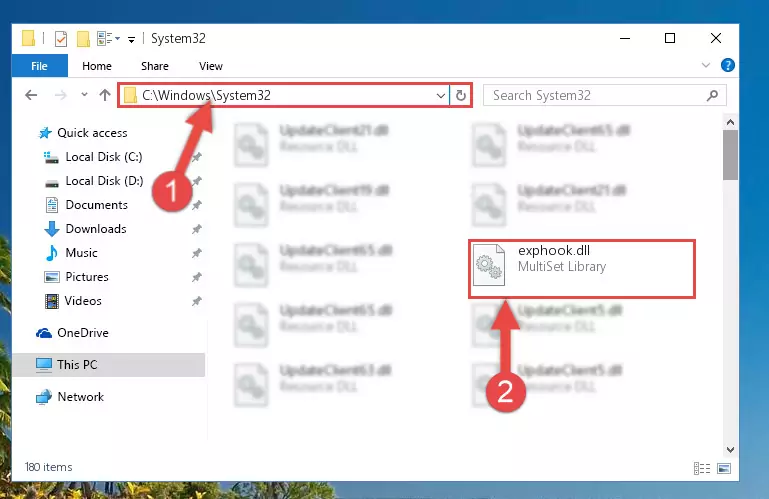Switch to the Share ribbon tab
The image size is (769, 499).
point(155,66)
